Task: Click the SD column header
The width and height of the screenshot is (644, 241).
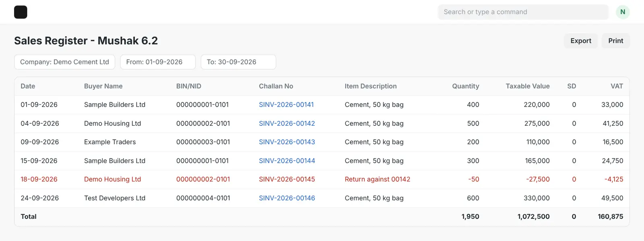Action: 572,86
